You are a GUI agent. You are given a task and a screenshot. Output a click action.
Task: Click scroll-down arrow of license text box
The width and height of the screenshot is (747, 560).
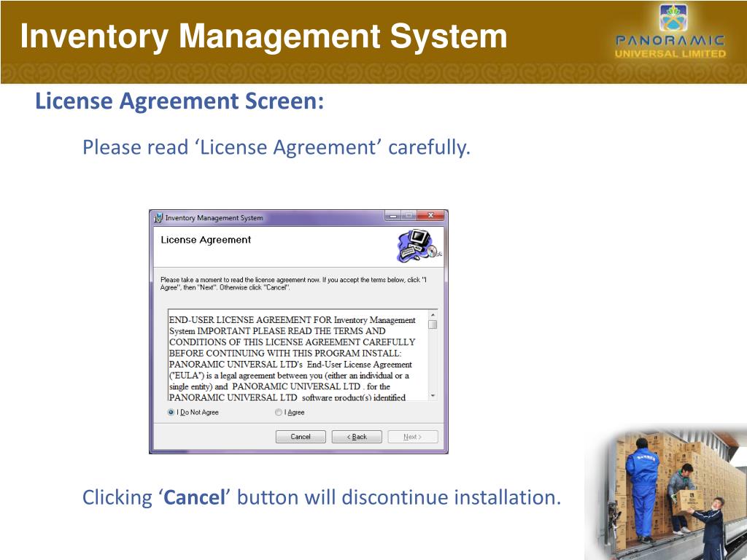pyautogui.click(x=433, y=396)
